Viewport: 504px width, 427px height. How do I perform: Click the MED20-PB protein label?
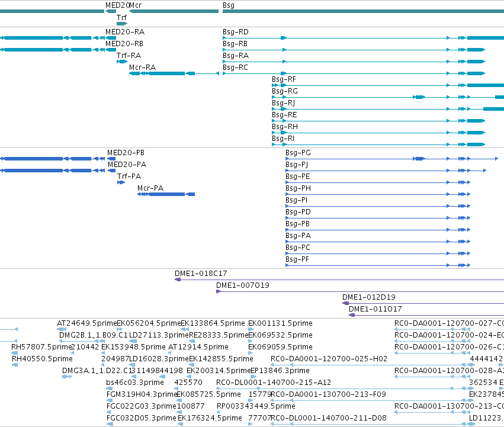[x=126, y=153]
